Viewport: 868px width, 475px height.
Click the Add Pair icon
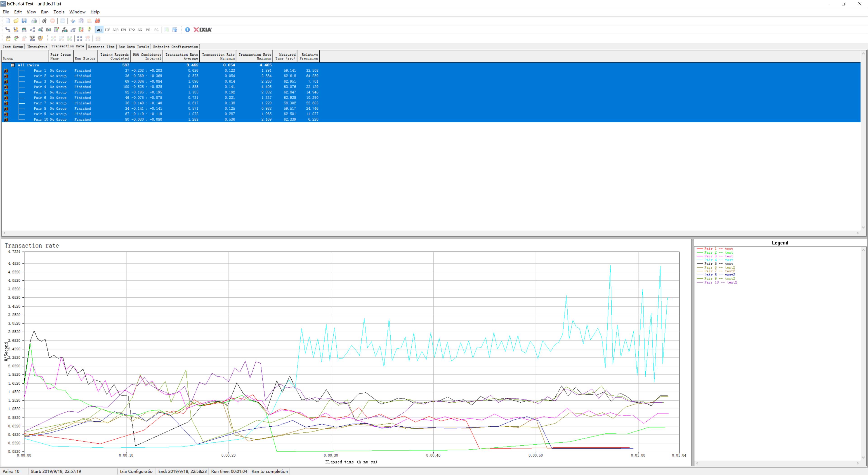(x=8, y=30)
